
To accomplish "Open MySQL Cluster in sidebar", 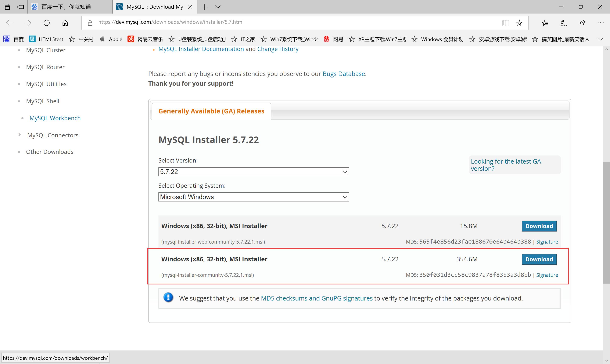I will point(46,50).
